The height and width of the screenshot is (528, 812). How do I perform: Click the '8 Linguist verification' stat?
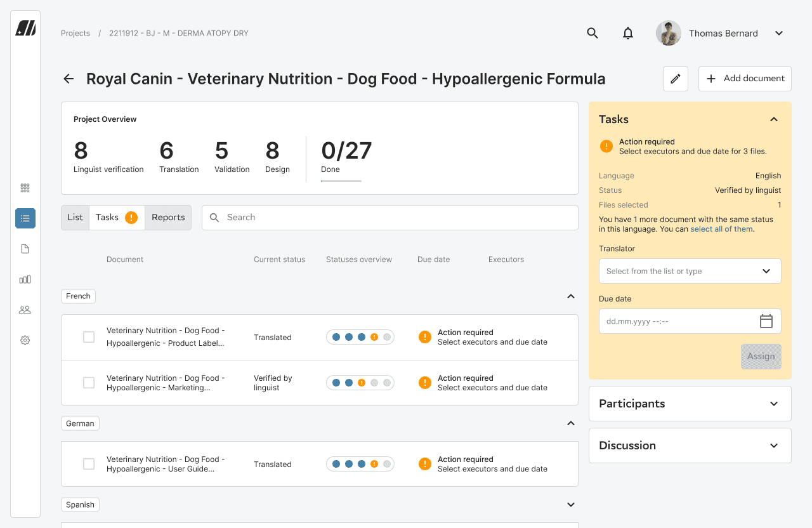(x=108, y=157)
